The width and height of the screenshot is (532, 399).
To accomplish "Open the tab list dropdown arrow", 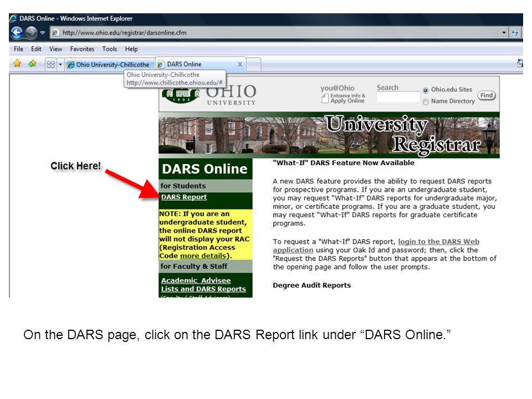I will point(60,64).
